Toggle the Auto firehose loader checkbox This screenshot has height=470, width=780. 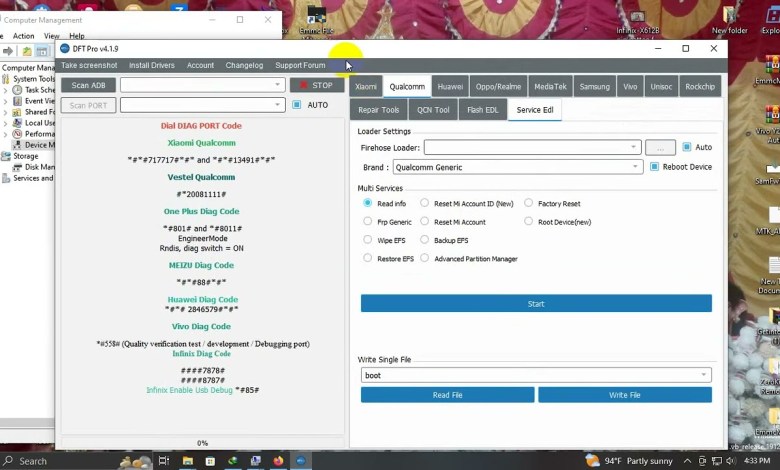tap(686, 147)
